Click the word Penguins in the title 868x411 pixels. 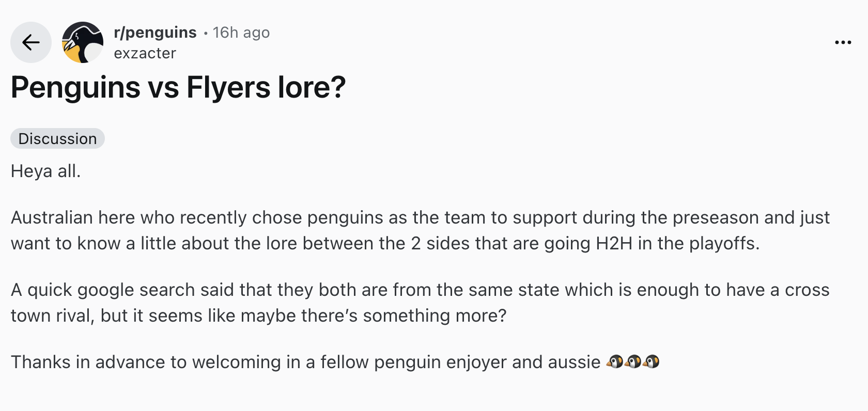point(75,87)
